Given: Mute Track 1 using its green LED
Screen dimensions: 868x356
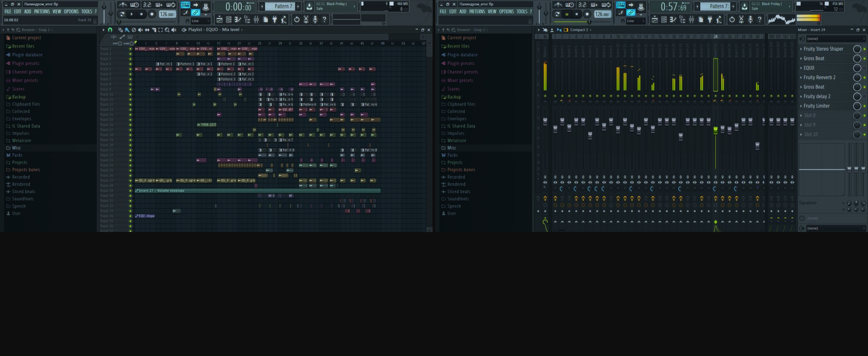Looking at the screenshot, I should point(130,49).
